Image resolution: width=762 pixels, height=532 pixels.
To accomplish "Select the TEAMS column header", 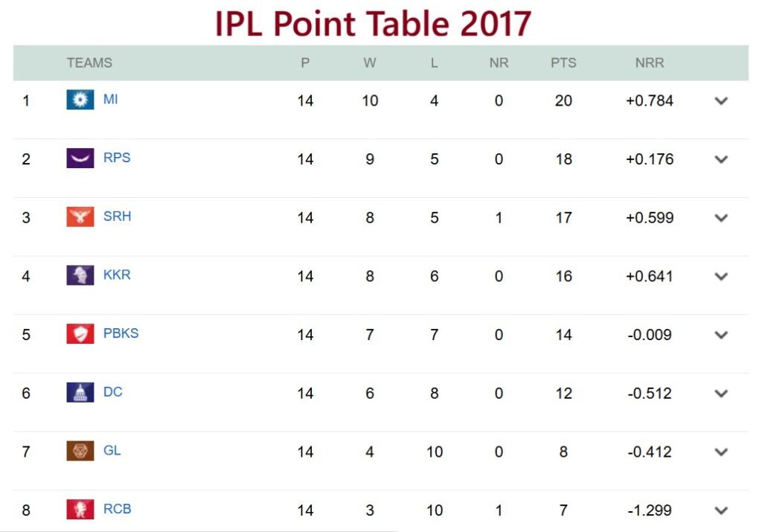I will click(x=89, y=63).
